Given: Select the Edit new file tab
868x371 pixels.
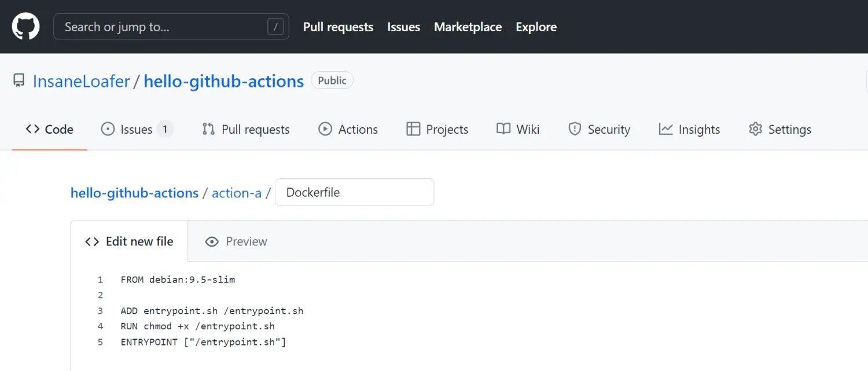Looking at the screenshot, I should (130, 241).
